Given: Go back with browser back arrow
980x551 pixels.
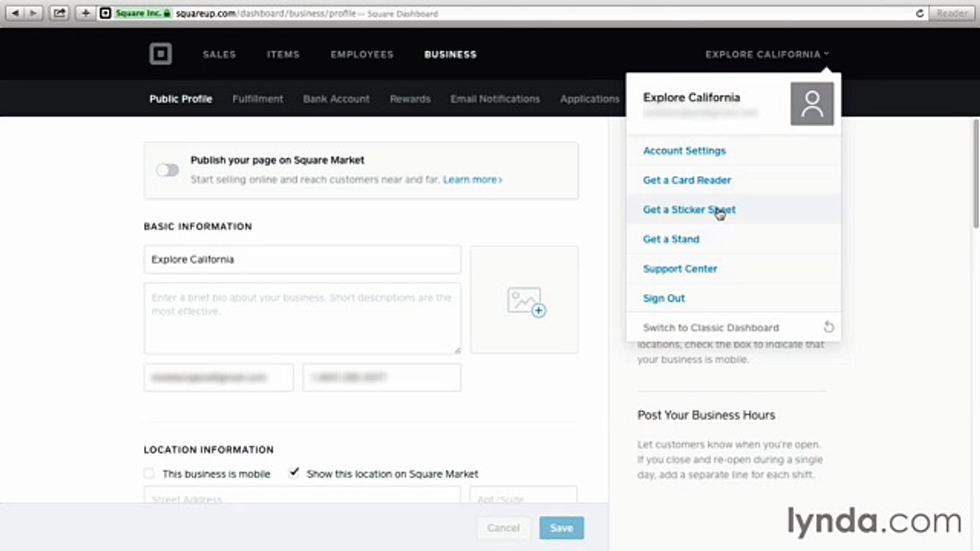Looking at the screenshot, I should (x=16, y=13).
